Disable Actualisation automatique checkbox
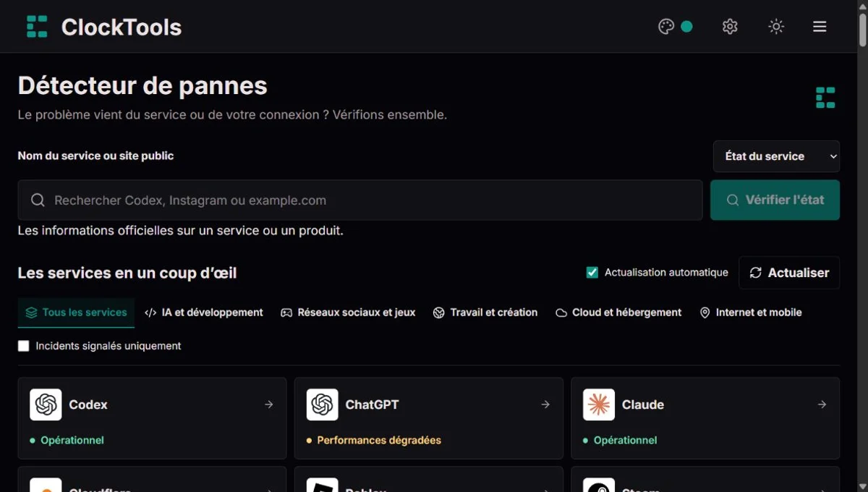 592,273
